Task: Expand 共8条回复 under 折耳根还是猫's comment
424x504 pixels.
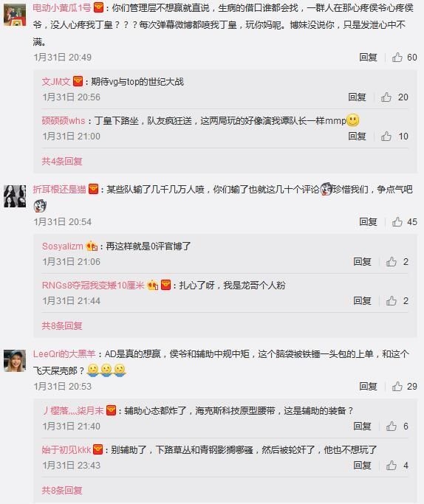Action: point(62,325)
